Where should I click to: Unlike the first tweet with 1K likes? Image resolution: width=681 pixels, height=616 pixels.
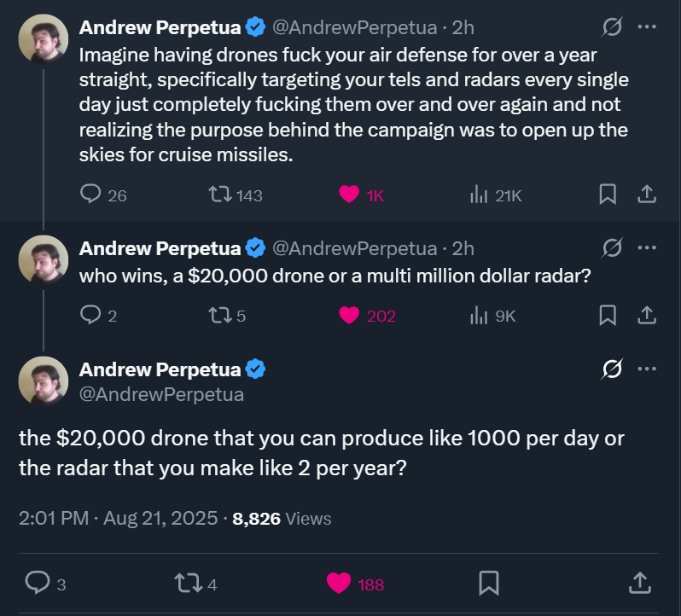(349, 195)
